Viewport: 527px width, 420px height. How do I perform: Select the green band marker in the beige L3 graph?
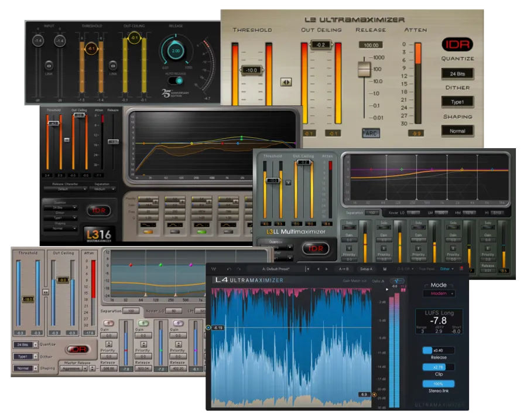[x=160, y=265]
